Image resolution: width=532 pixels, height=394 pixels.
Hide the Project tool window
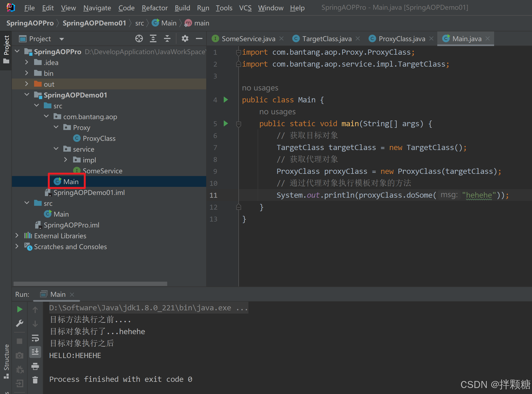pyautogui.click(x=199, y=39)
